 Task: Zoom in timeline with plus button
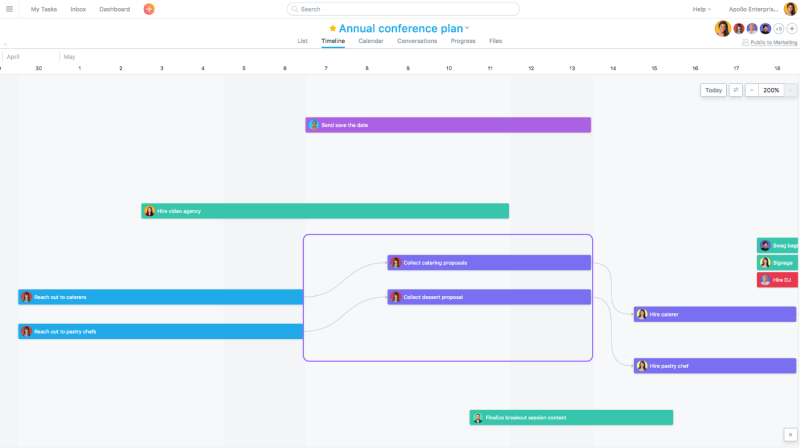[x=790, y=90]
